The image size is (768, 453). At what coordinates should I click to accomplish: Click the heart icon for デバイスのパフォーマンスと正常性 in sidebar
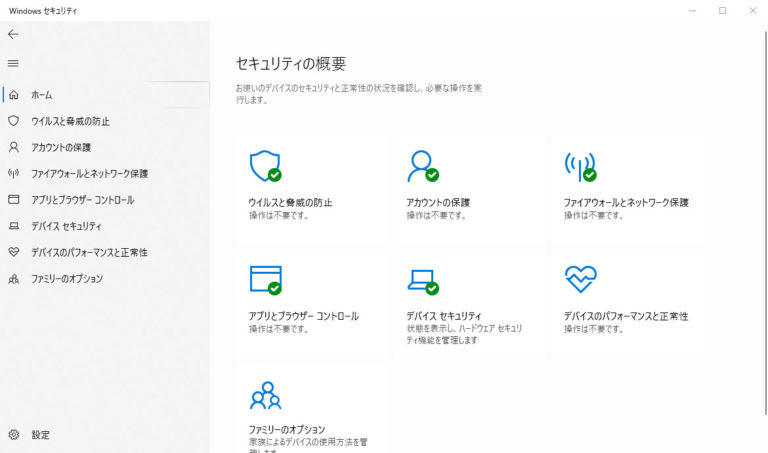13,253
